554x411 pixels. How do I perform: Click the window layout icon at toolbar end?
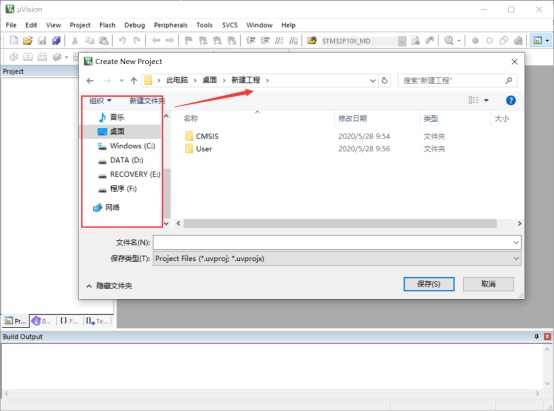(x=537, y=41)
